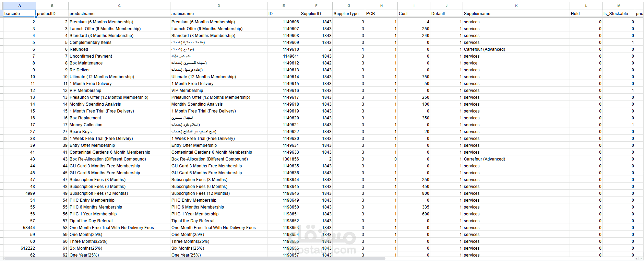Click the 'Hold' header cell

click(x=586, y=14)
